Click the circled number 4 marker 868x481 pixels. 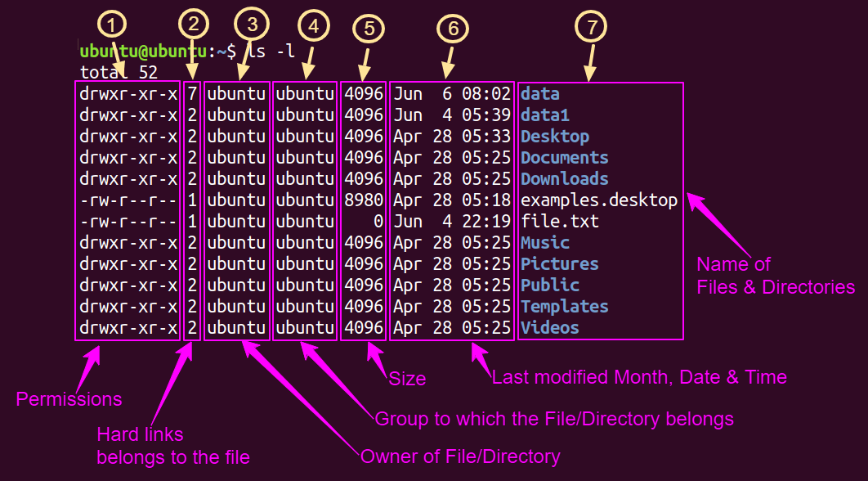pyautogui.click(x=313, y=26)
